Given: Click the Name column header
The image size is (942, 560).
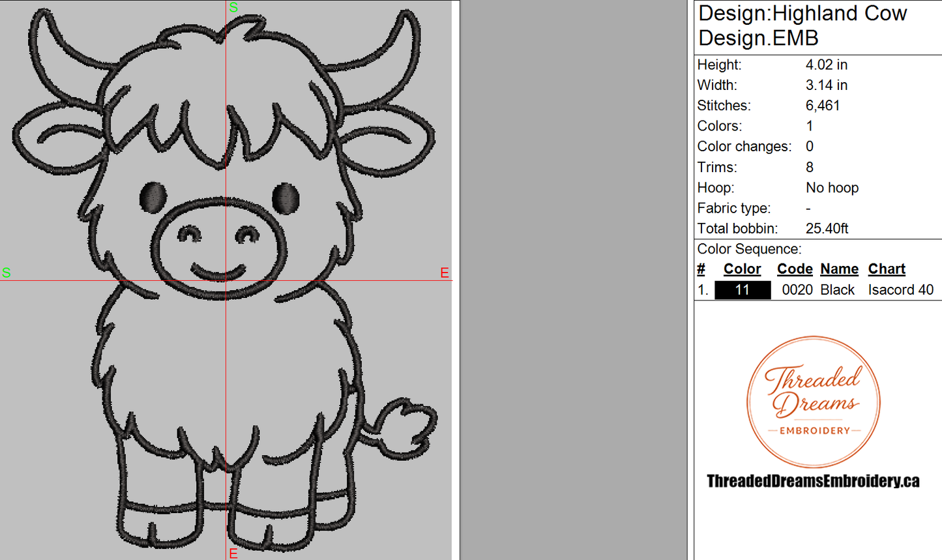Looking at the screenshot, I should click(839, 269).
